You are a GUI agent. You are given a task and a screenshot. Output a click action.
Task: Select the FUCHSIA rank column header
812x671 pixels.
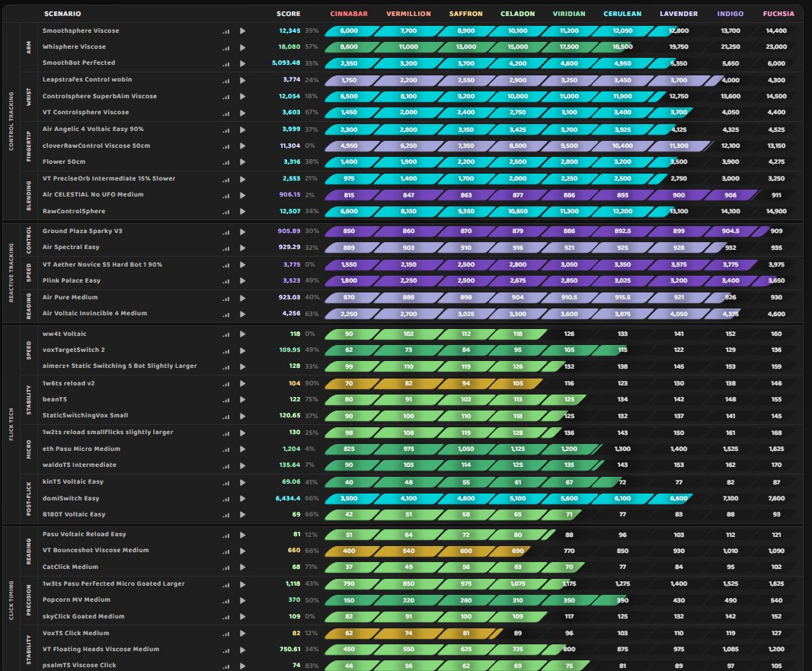[778, 14]
